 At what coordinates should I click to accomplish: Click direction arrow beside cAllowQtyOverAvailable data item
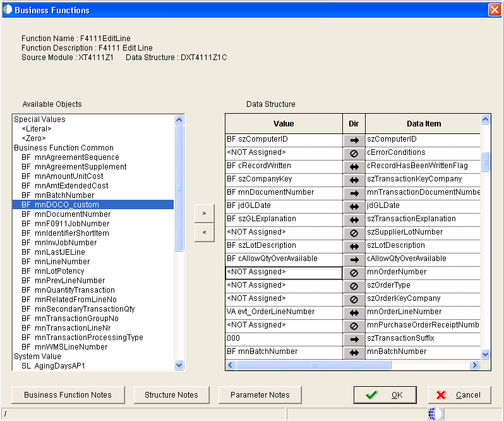click(x=354, y=260)
